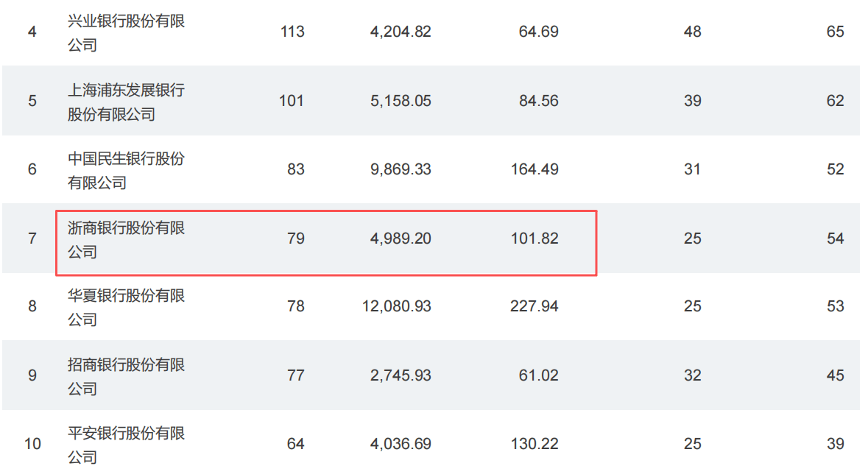
Task: Select the 130.22 value for 平安银行
Action: pyautogui.click(x=534, y=444)
